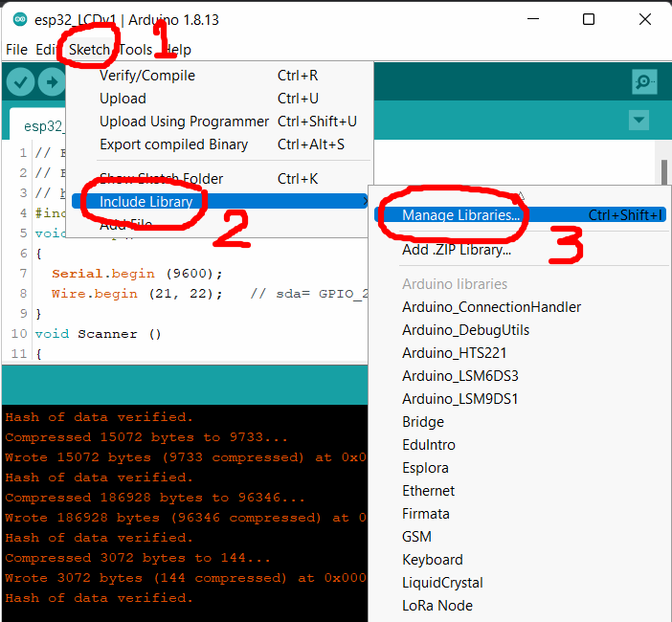Maximize the Arduino window
The image size is (672, 622).
[x=589, y=19]
